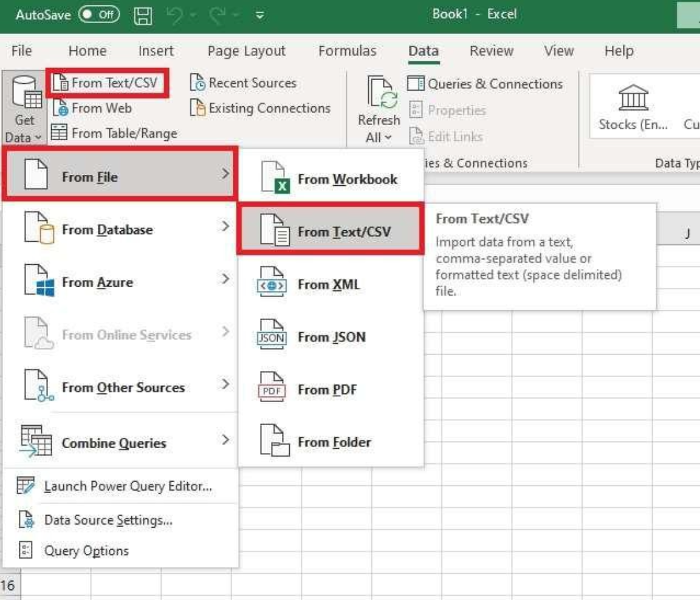This screenshot has height=600, width=700.
Task: Expand From Database submenu chevron
Action: point(225,226)
